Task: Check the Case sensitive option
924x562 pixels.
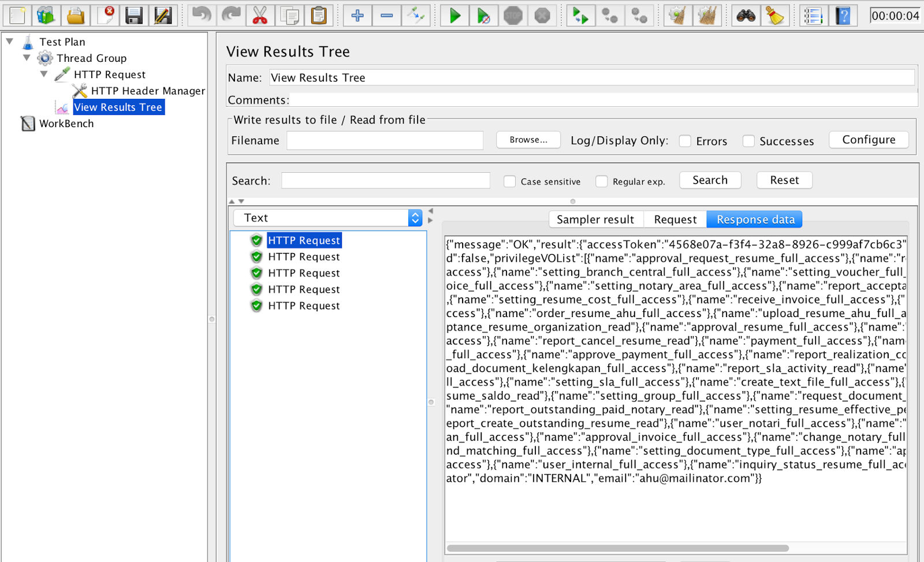Action: 510,181
